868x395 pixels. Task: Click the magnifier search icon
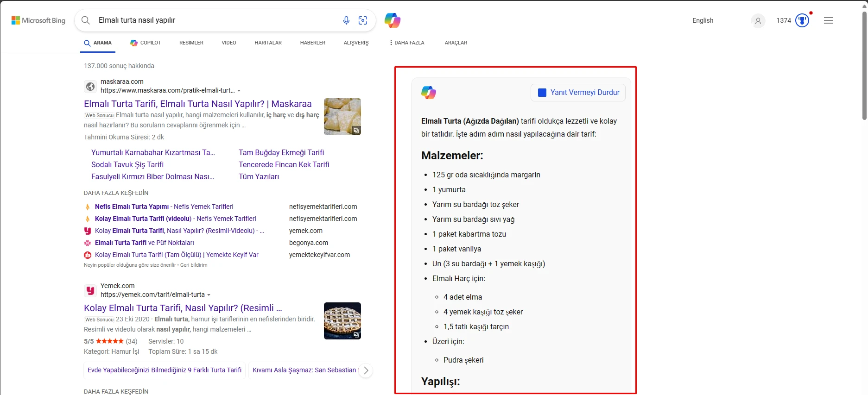86,20
